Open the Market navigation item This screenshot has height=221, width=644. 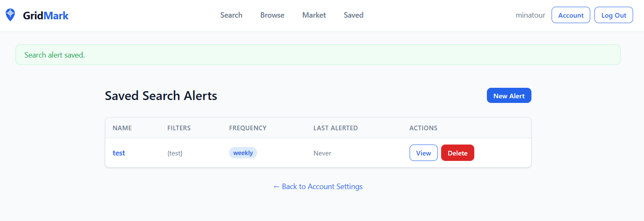click(314, 15)
